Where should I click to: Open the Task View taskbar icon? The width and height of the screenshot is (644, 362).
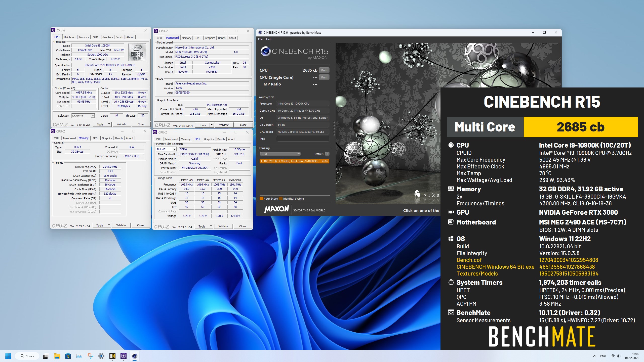[x=45, y=356]
